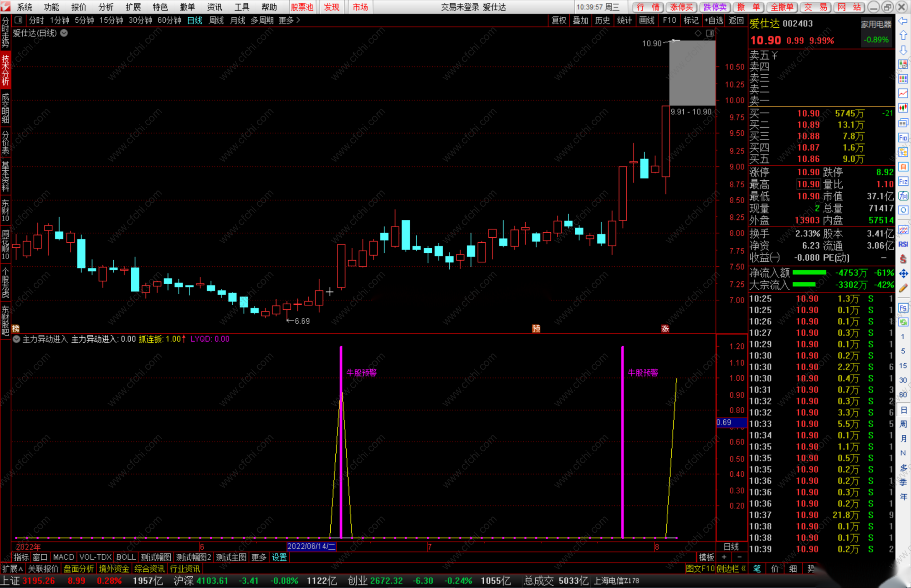Click the four-way move arrows icon

click(x=903, y=273)
